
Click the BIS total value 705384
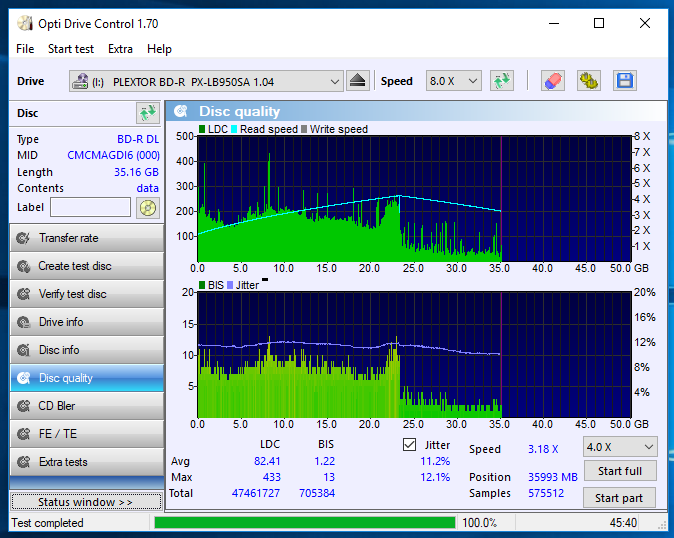point(317,493)
